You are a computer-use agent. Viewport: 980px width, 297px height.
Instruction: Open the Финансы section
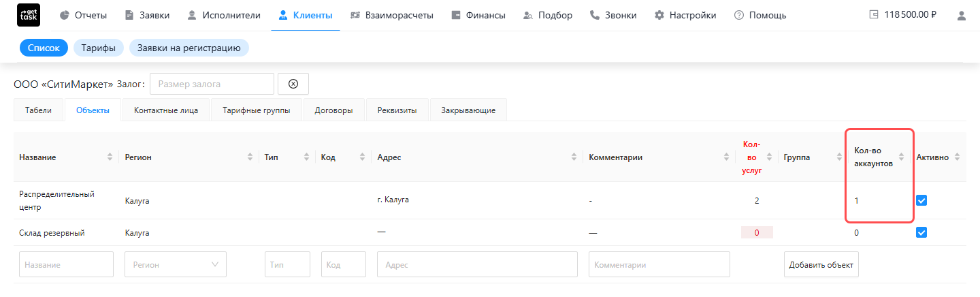[478, 15]
